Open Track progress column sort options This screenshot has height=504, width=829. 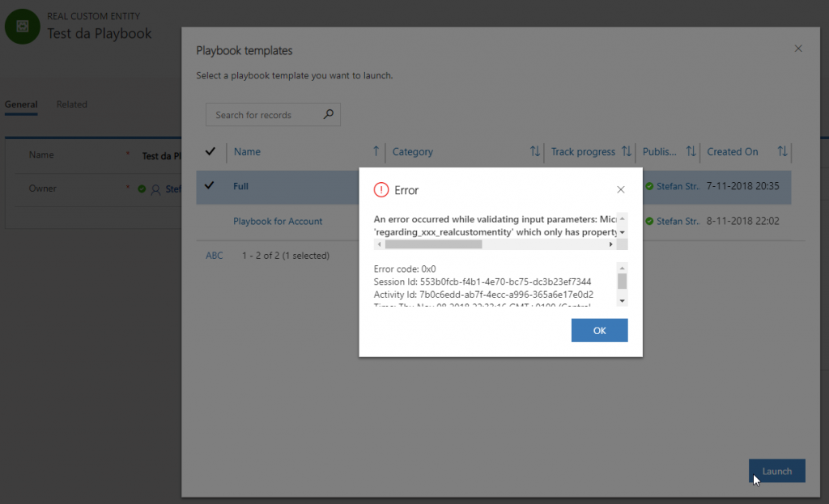pyautogui.click(x=626, y=151)
